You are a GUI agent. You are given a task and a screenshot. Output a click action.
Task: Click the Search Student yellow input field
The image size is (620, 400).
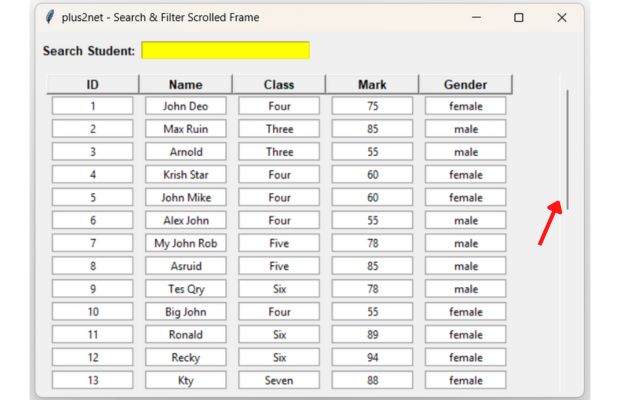[x=225, y=50]
